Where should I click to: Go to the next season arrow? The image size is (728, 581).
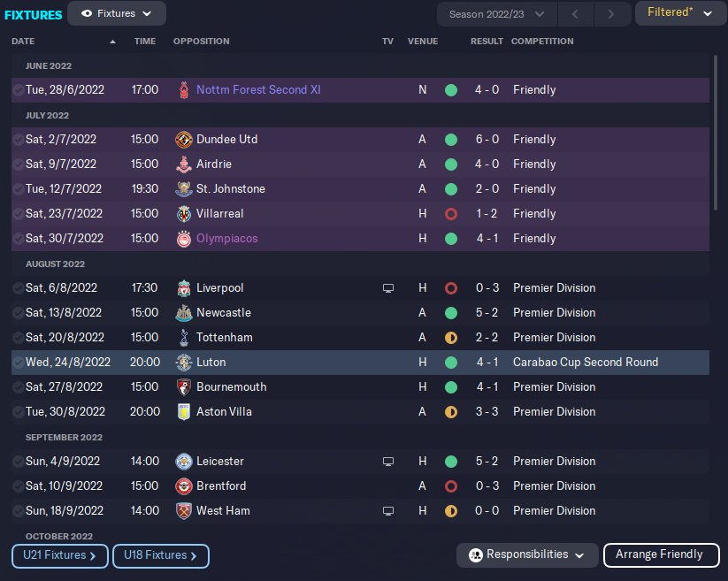click(609, 14)
